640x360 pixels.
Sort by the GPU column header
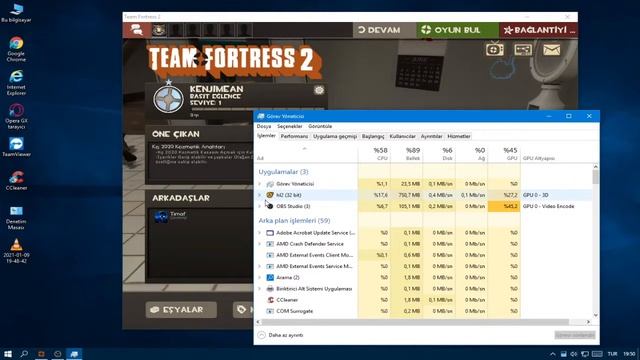[504, 154]
